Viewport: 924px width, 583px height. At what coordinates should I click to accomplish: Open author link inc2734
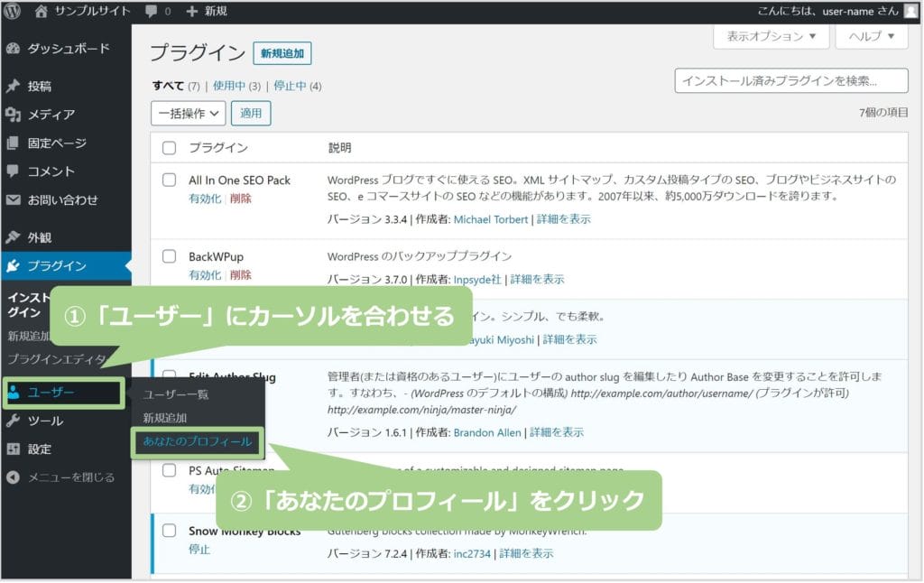point(472,554)
